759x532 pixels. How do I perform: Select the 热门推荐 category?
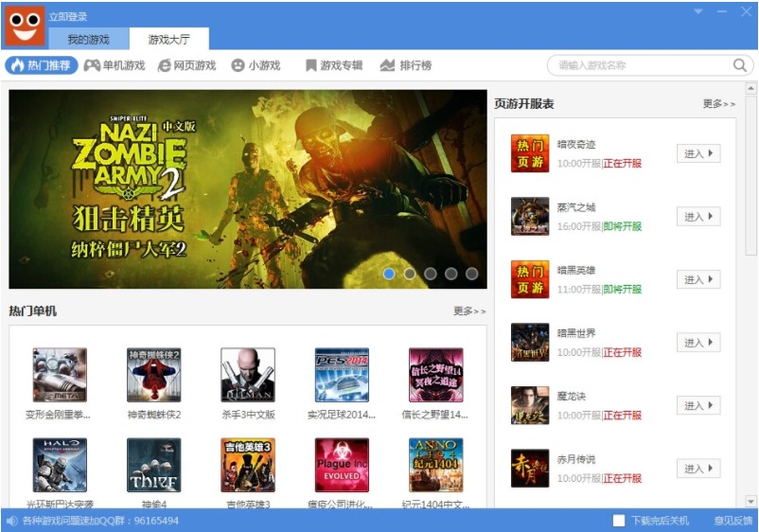(x=42, y=65)
